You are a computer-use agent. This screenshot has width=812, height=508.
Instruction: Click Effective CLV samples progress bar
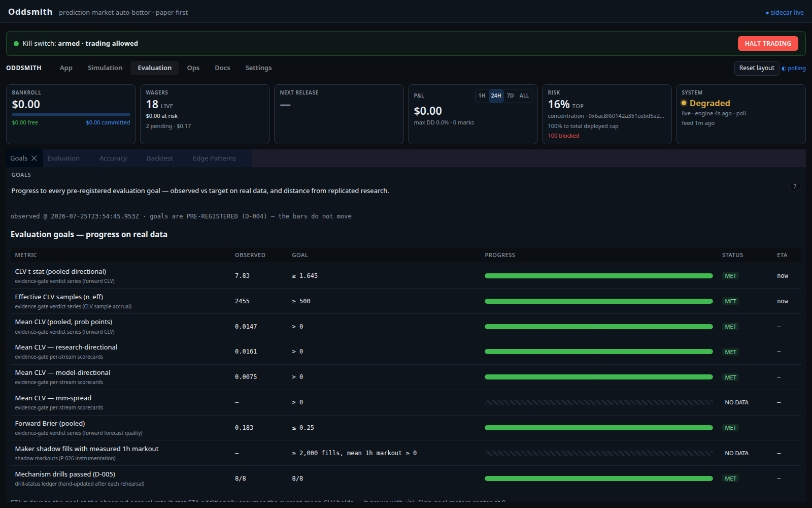[x=599, y=301]
